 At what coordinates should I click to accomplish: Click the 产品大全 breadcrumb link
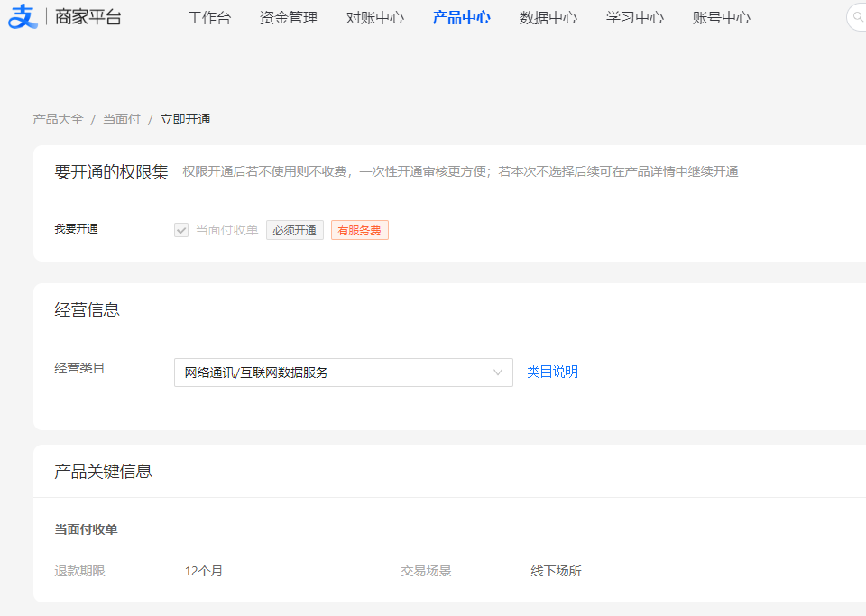57,118
